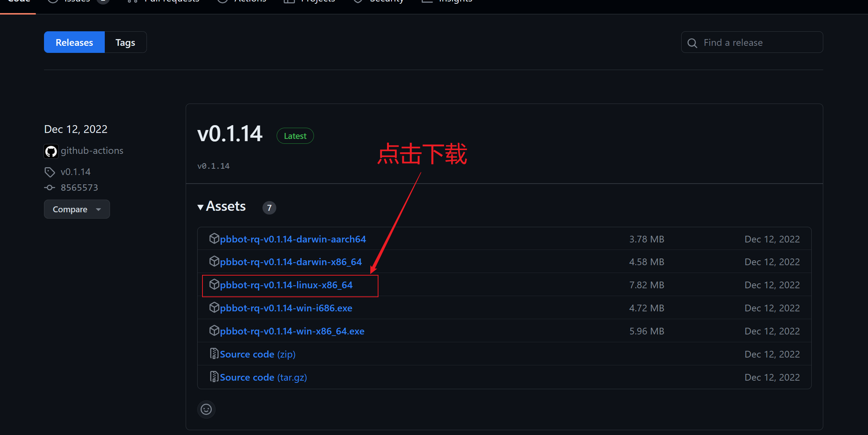This screenshot has width=868, height=435.
Task: Switch to the Tags tab
Action: click(x=125, y=42)
